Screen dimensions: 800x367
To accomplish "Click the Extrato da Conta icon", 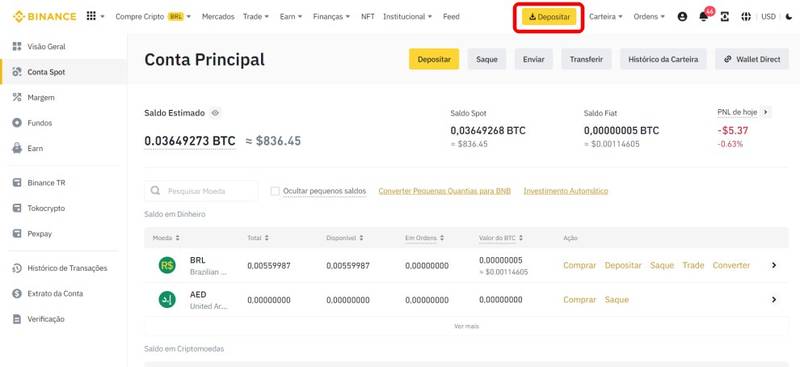I will [17, 293].
